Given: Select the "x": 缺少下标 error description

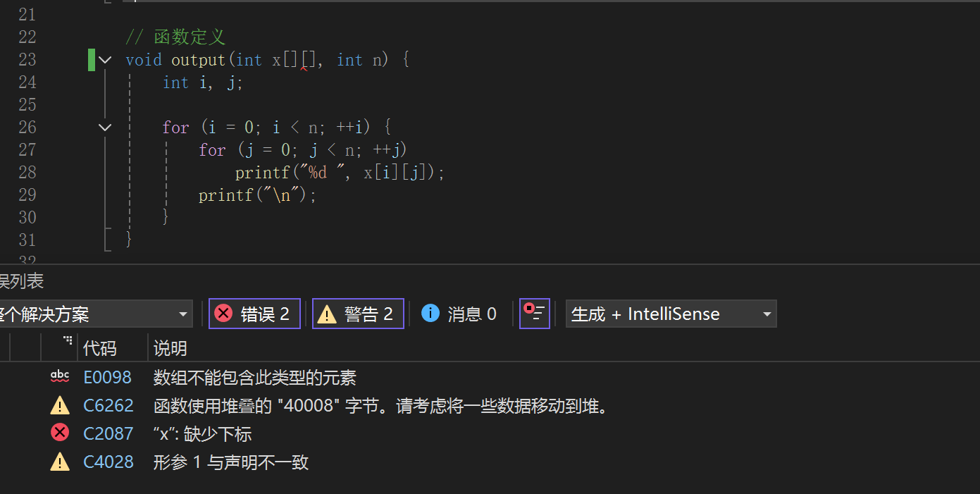Looking at the screenshot, I should click(x=203, y=434).
